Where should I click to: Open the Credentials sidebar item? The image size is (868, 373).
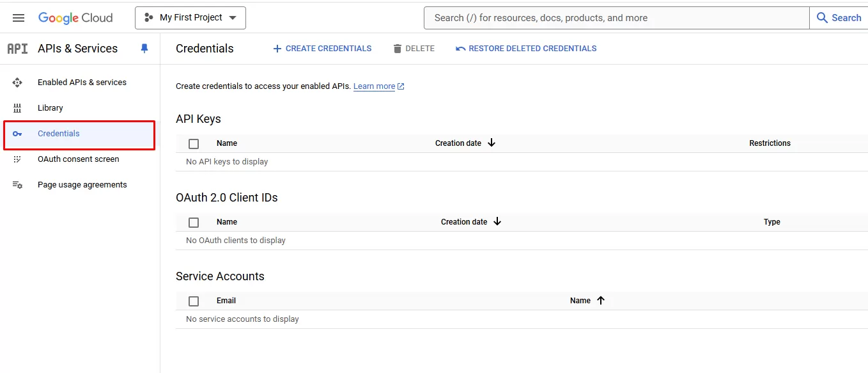[x=59, y=134]
